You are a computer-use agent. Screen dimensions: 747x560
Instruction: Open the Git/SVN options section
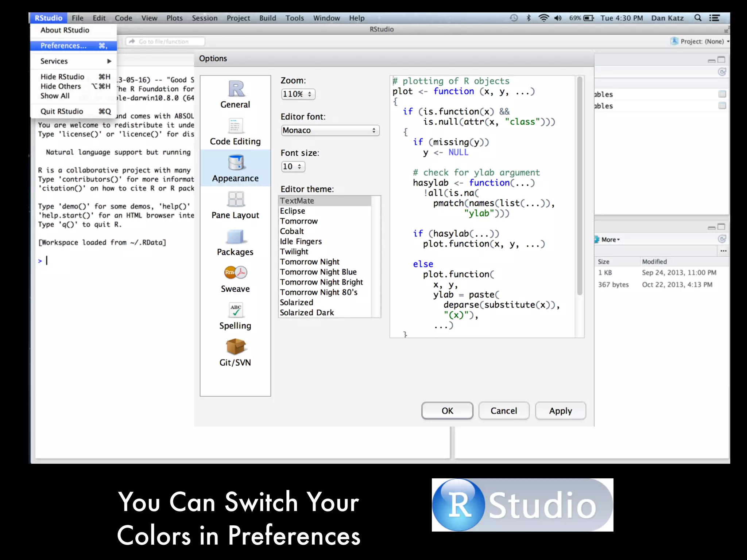click(235, 353)
